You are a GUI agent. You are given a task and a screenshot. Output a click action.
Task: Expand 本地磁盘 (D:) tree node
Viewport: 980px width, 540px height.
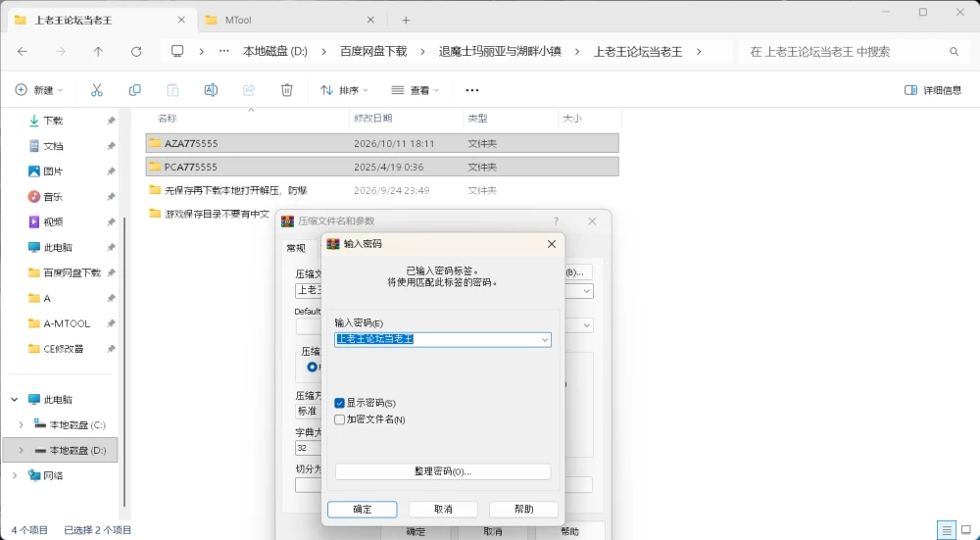coord(21,450)
